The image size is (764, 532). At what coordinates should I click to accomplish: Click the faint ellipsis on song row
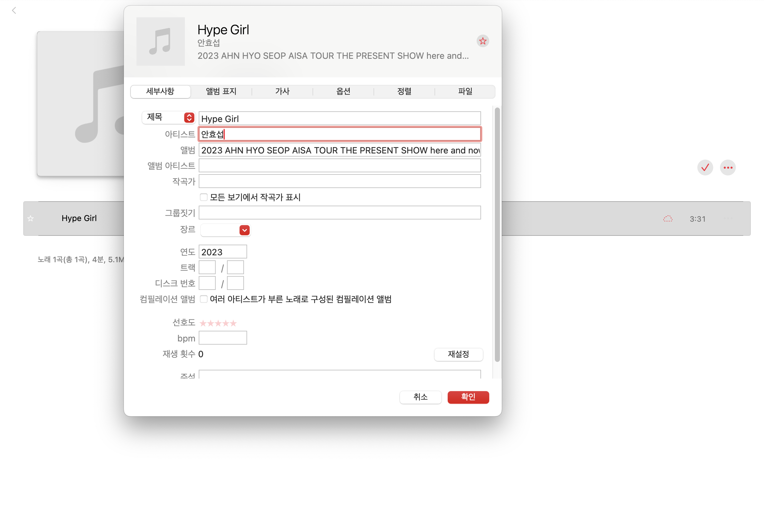(728, 219)
